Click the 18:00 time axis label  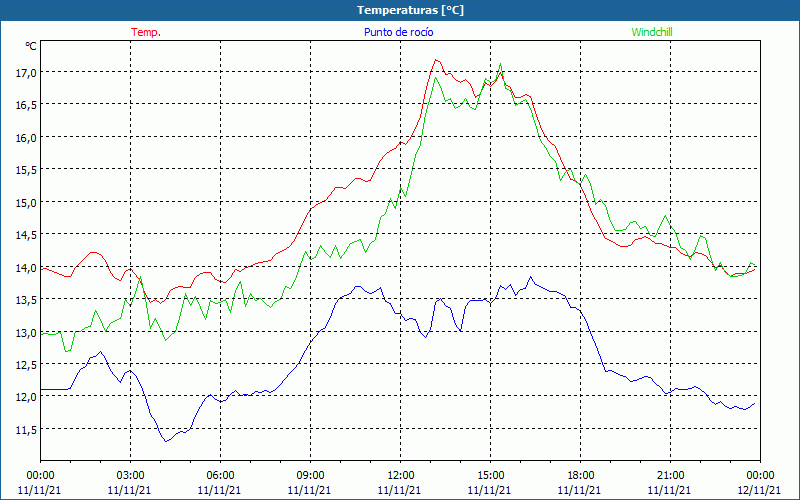[580, 475]
